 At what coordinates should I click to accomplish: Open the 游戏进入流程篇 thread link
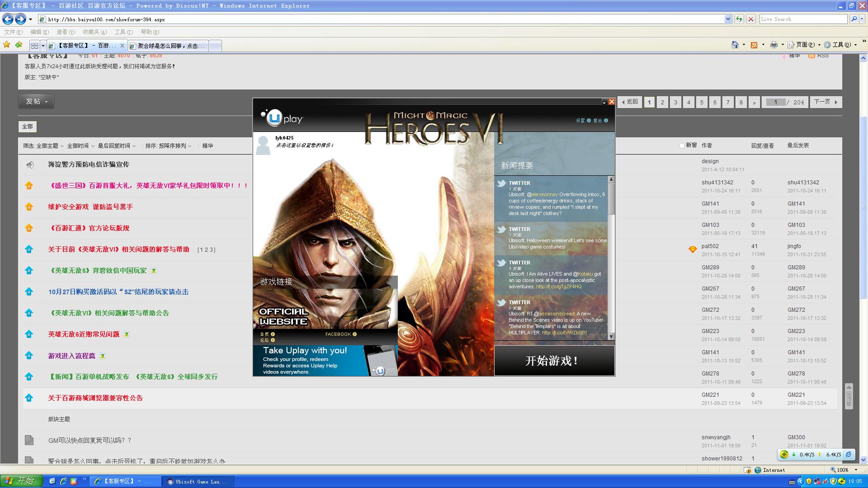pos(72,356)
